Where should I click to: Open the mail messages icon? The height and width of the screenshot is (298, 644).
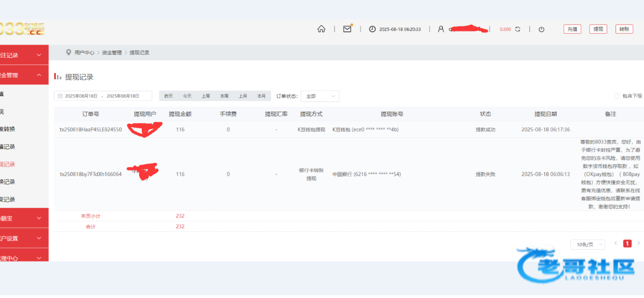tap(347, 29)
